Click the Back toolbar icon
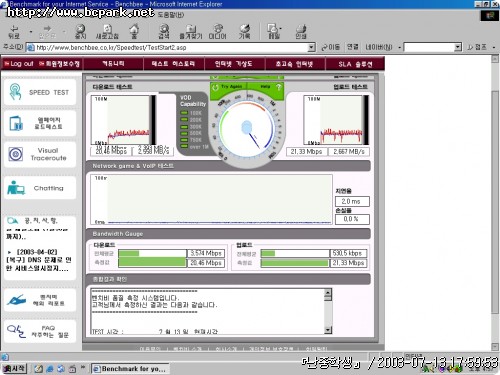Screen dimensions: 500x375 pyautogui.click(x=14, y=32)
